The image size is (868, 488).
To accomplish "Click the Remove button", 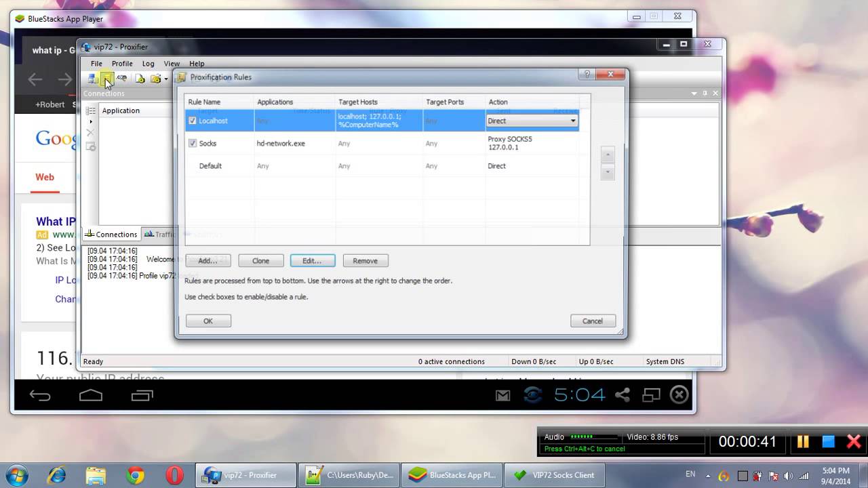I will 365,261.
